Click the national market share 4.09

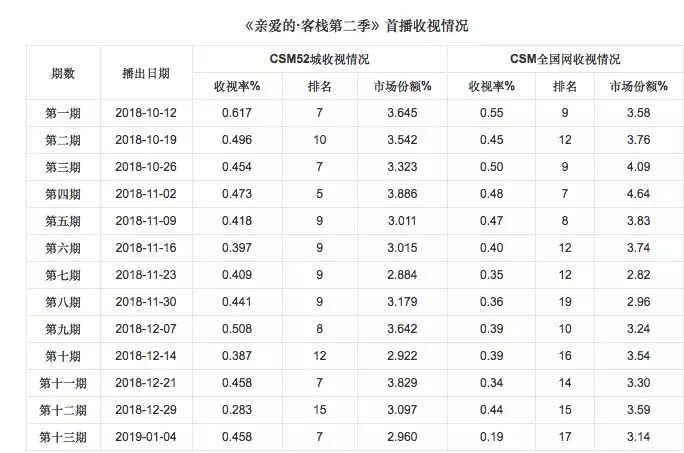(639, 167)
